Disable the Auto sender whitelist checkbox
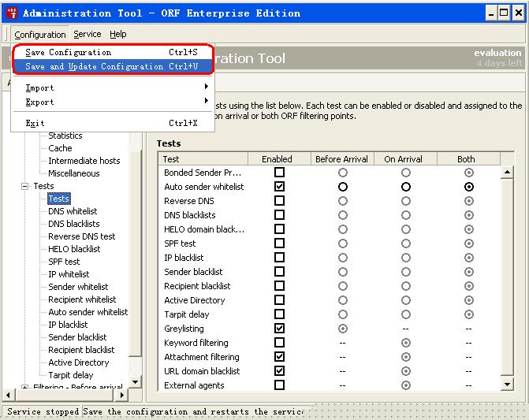Screen dimensions: 529x420 coord(279,187)
